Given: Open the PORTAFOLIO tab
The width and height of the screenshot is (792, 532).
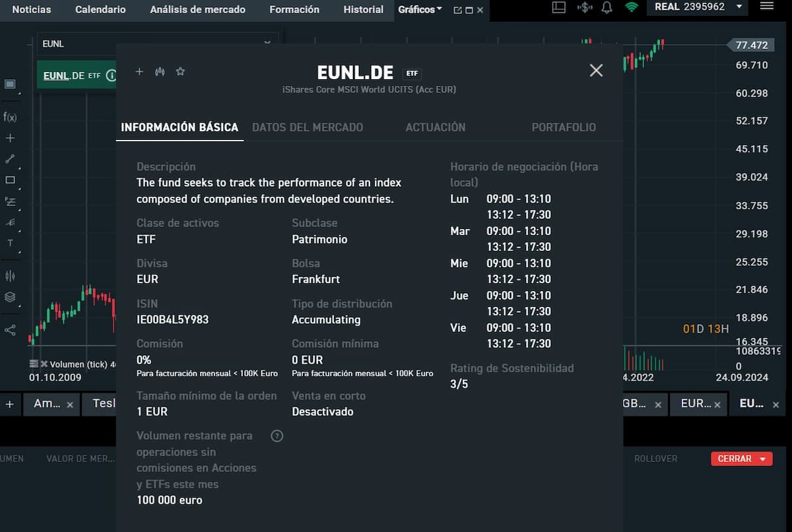Looking at the screenshot, I should 564,127.
